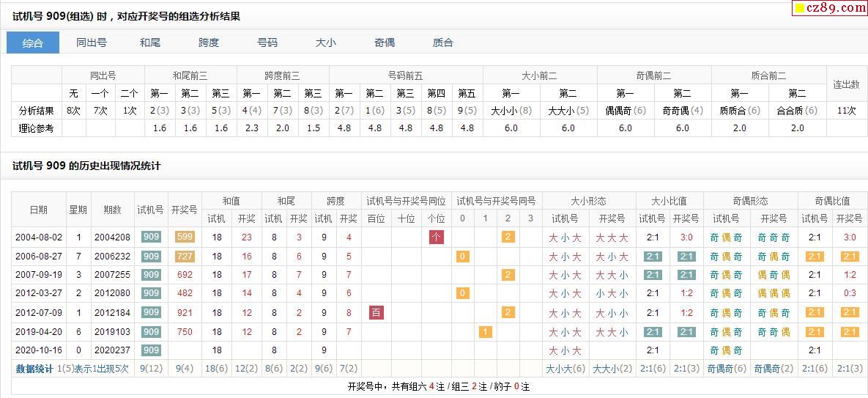
Task: Open the 数据统计 link
Action: (x=34, y=369)
